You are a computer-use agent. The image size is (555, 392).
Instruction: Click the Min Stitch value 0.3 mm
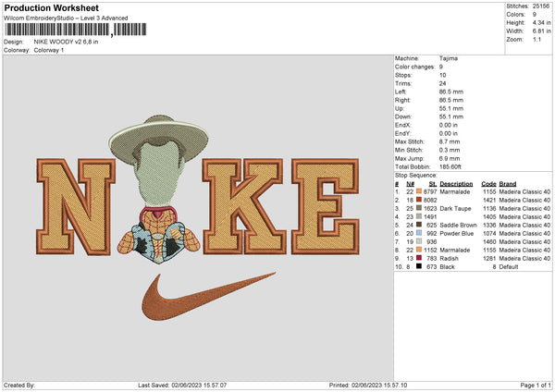coord(450,150)
